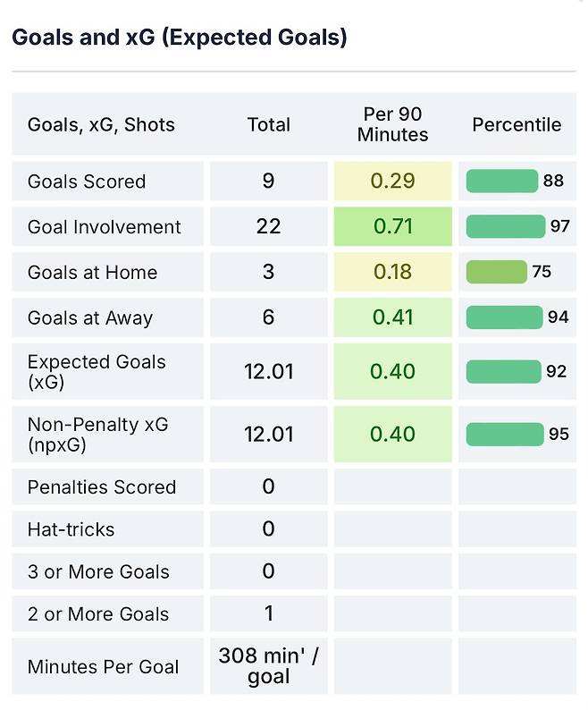Click the 0.18 Goals at Home cell
Viewport: 588px width, 710px height.
click(x=393, y=273)
